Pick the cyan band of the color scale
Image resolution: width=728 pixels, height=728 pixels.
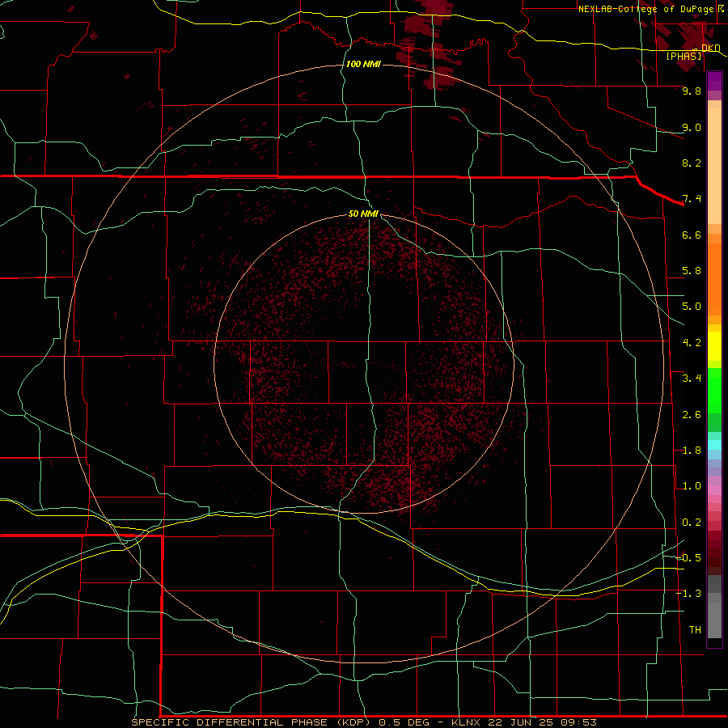coord(714,445)
